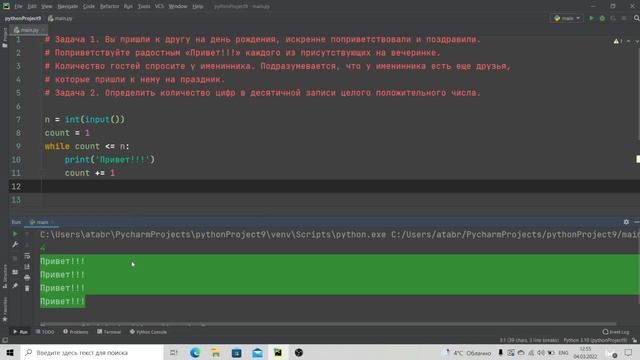640x360 pixels.
Task: Open the View menu
Action: point(47,6)
